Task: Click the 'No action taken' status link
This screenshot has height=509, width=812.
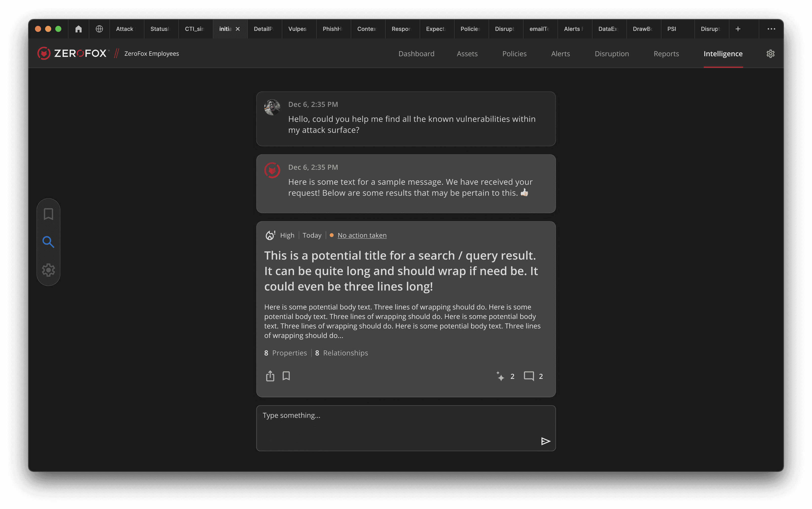Action: [362, 235]
